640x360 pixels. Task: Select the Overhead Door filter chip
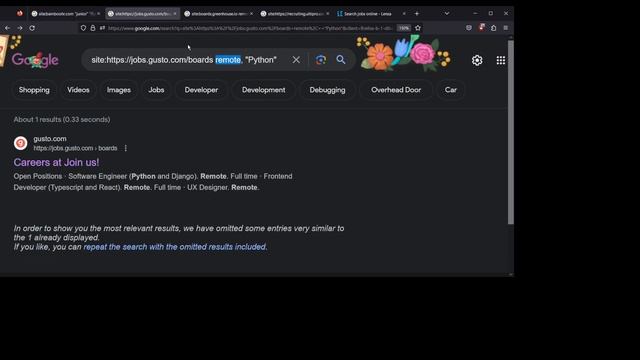pyautogui.click(x=396, y=90)
